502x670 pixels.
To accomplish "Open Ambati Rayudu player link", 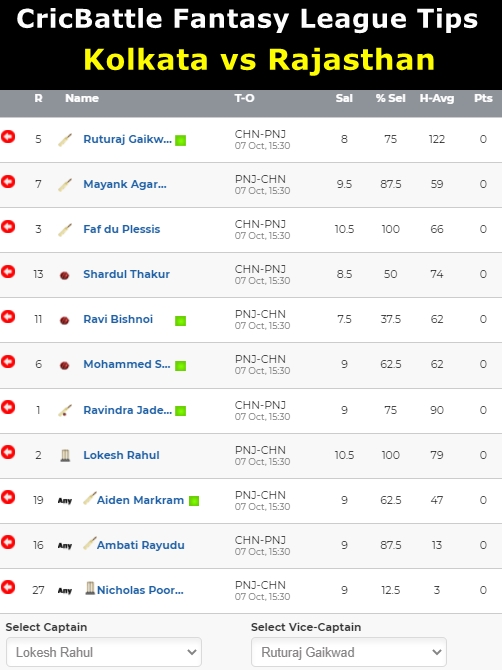I will [141, 545].
